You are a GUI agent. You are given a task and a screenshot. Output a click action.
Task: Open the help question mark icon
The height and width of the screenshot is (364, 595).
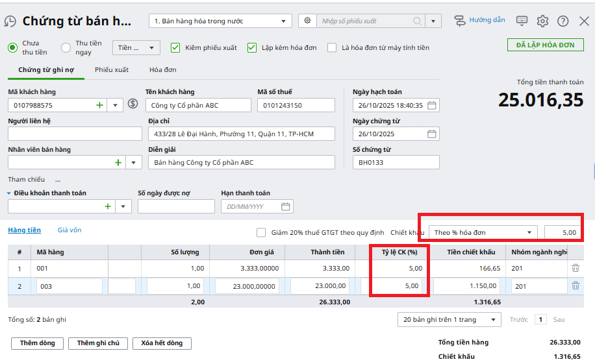[x=563, y=21]
